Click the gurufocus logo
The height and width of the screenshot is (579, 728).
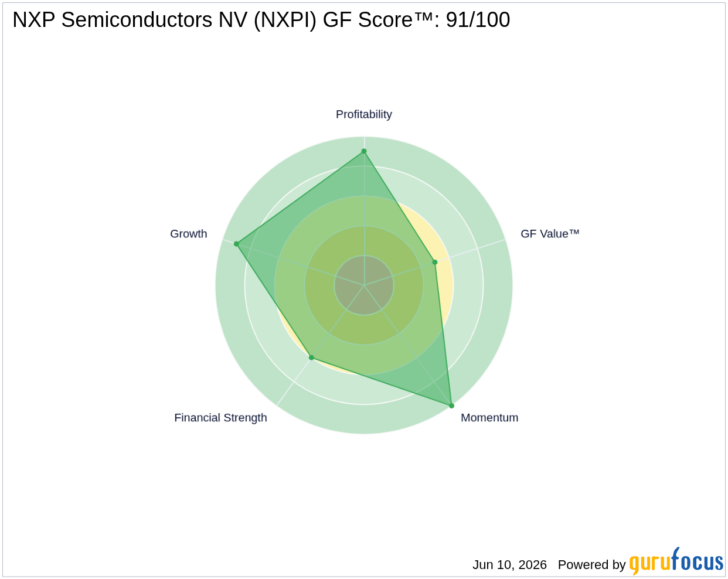tap(676, 561)
